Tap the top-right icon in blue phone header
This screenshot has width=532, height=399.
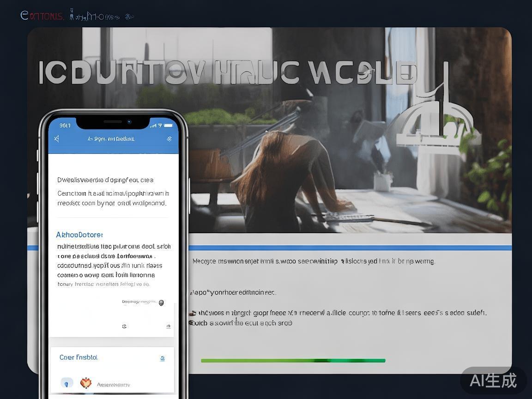pyautogui.click(x=169, y=139)
